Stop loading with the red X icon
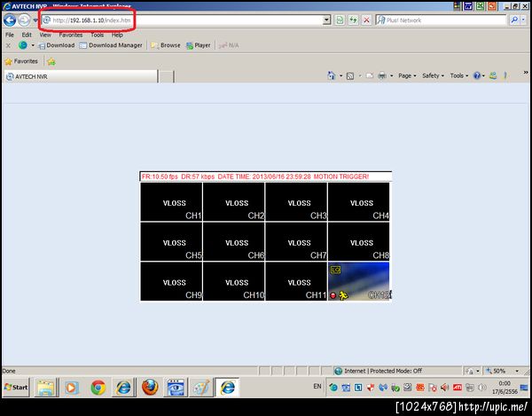 tap(366, 20)
